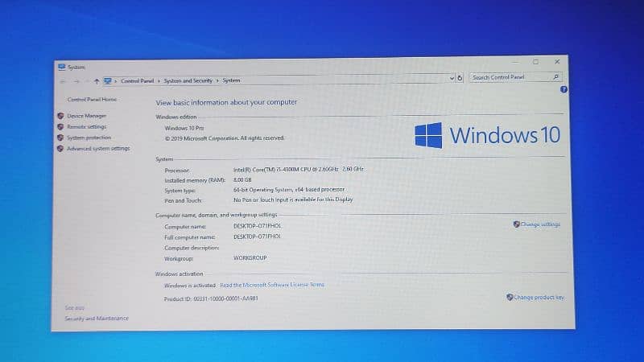Click the blue help question mark icon
The height and width of the screenshot is (362, 644).
[563, 89]
